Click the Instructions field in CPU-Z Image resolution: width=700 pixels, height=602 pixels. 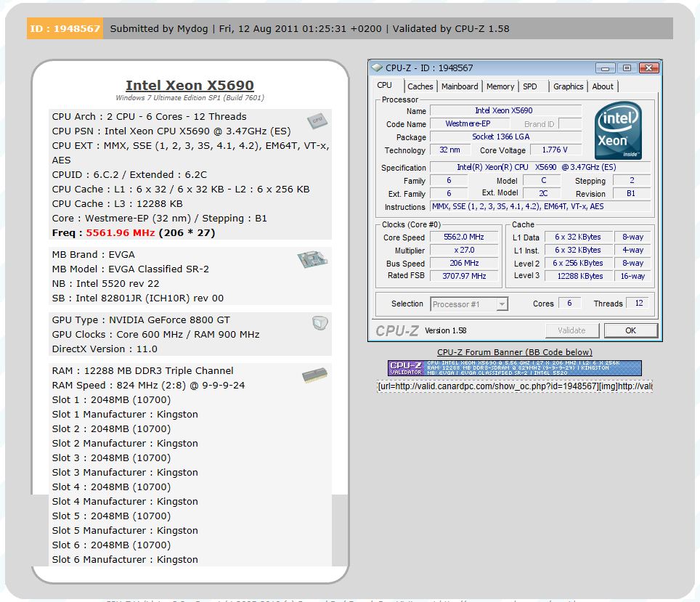pos(540,206)
